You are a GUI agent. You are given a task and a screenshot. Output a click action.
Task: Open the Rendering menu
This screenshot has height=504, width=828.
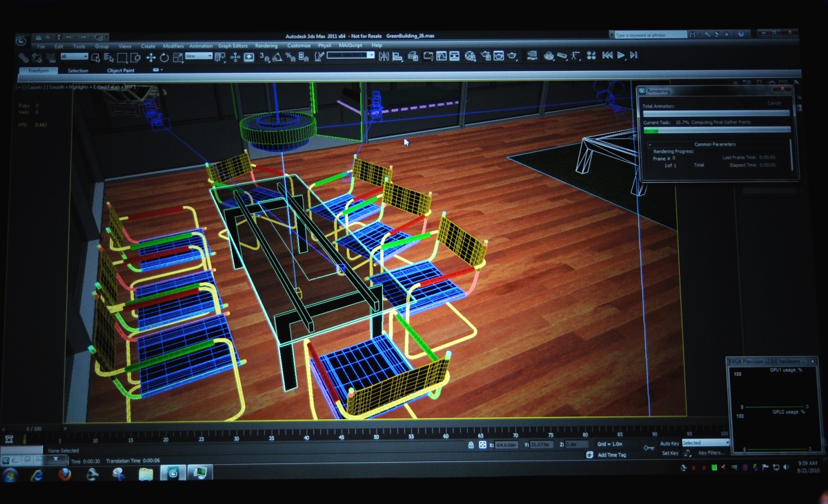point(266,46)
